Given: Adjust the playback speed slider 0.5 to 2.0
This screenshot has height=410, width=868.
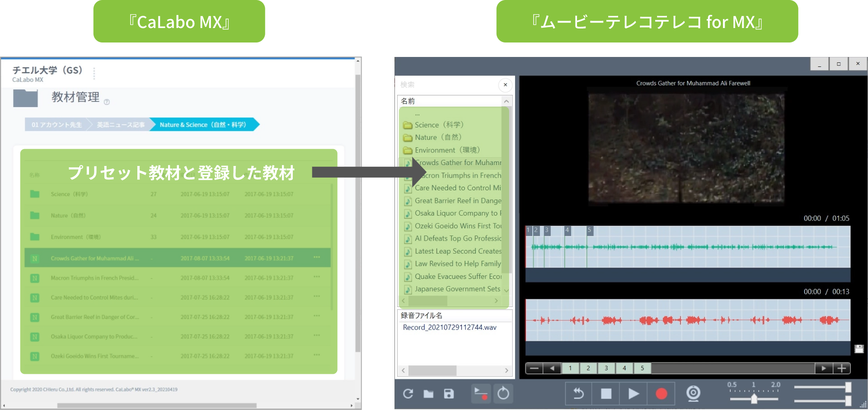Looking at the screenshot, I should pos(754,399).
